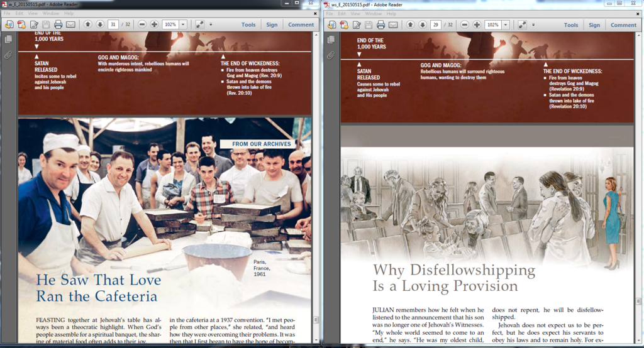The width and height of the screenshot is (644, 348).
Task: Open zoom level dropdown in right window
Action: [506, 25]
